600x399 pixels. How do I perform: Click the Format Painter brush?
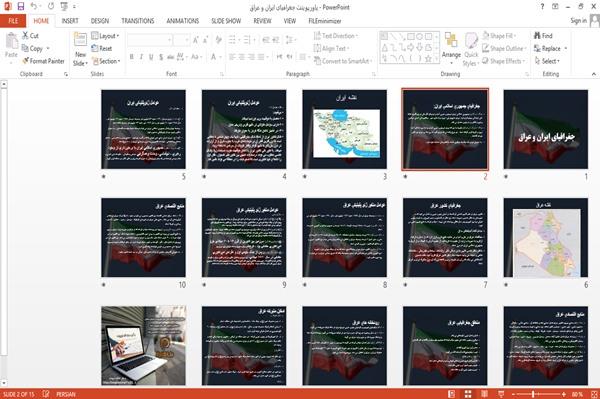point(43,61)
